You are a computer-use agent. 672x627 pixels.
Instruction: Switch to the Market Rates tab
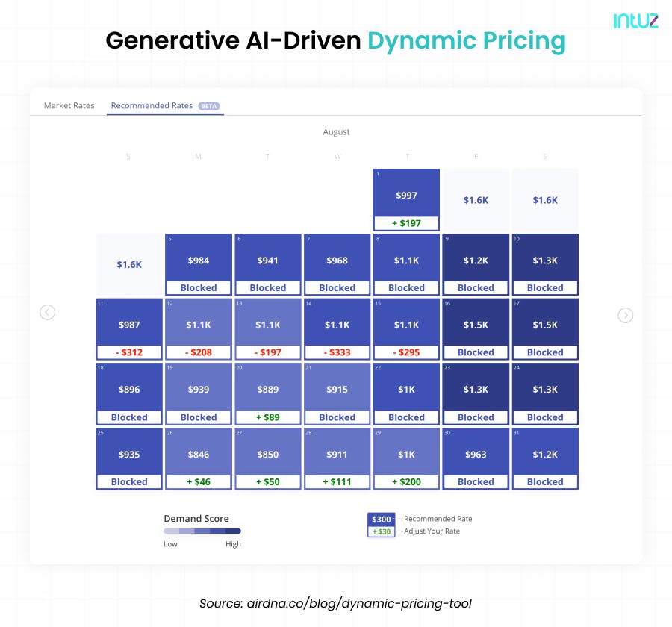coord(69,105)
